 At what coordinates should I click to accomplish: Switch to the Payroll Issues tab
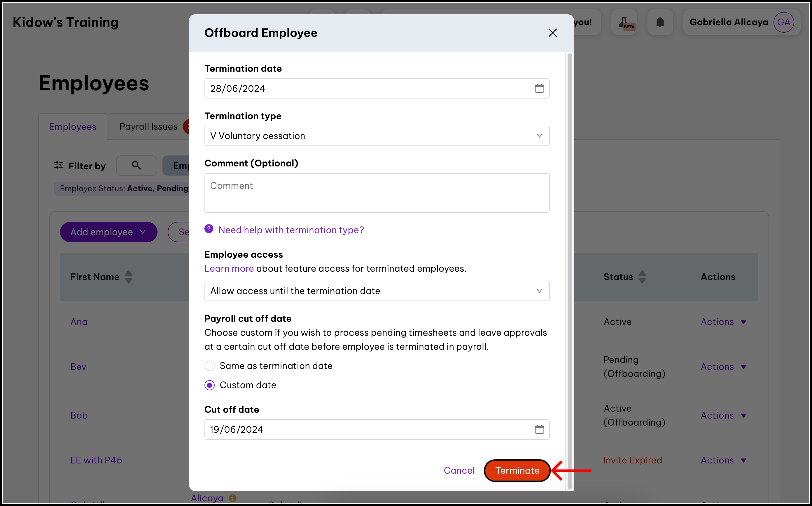148,127
